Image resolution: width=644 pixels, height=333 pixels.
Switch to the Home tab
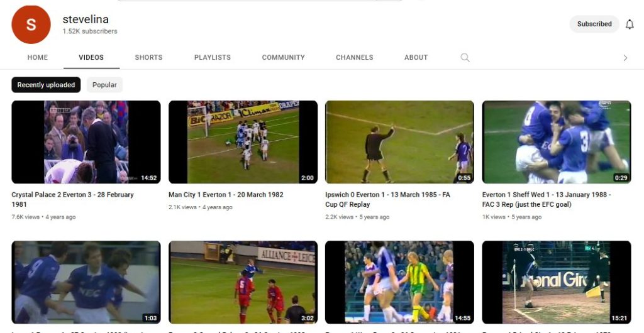38,58
